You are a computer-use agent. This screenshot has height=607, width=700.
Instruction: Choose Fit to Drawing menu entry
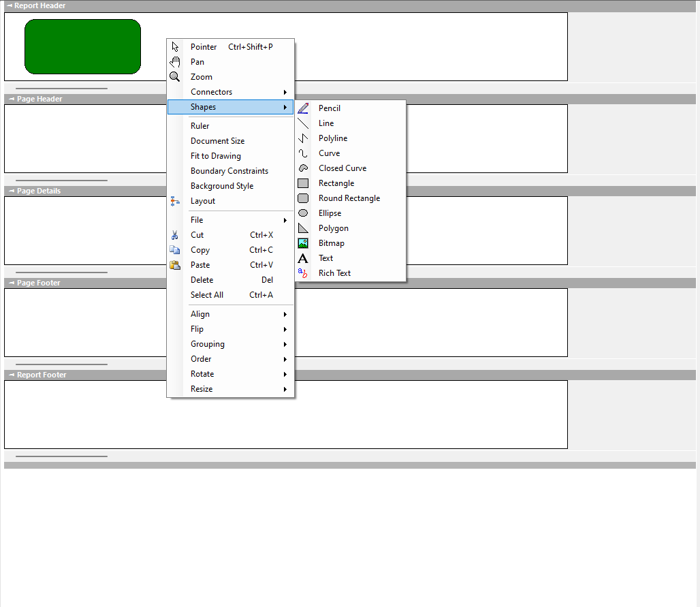tap(216, 156)
